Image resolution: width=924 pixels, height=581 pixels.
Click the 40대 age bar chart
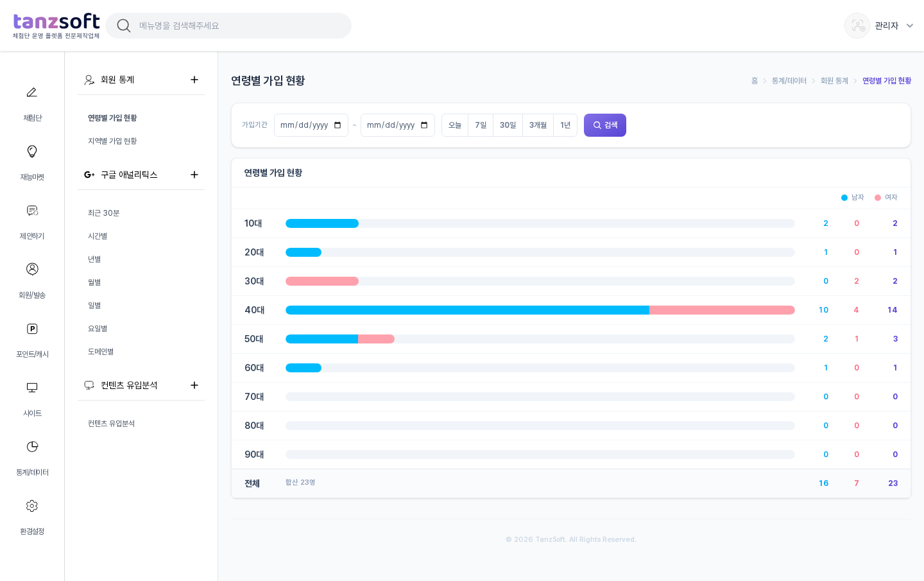pyautogui.click(x=540, y=310)
